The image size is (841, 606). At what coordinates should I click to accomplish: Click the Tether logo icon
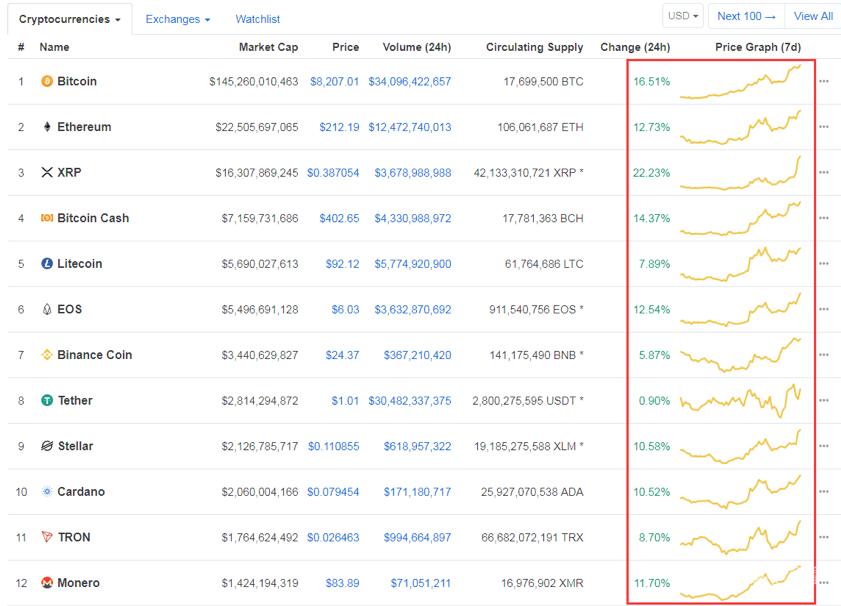pos(47,400)
